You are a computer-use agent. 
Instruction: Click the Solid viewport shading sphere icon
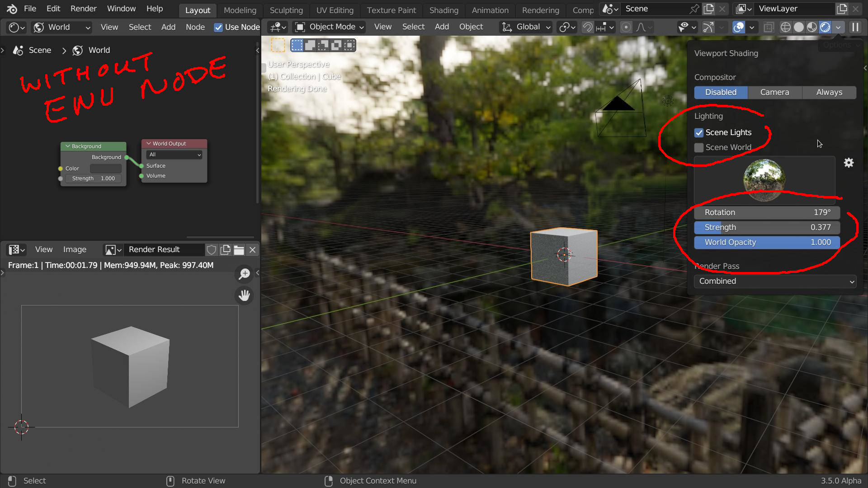[x=798, y=27]
